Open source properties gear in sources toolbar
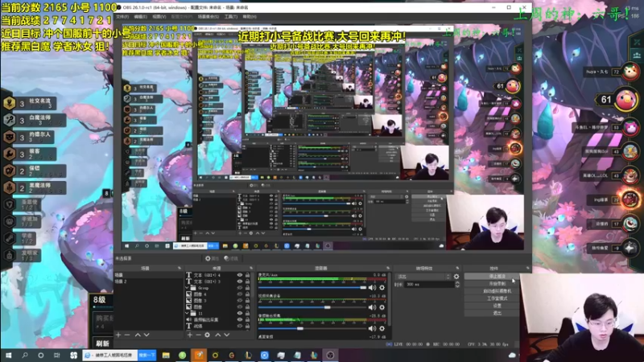This screenshot has height=362, width=644. tap(208, 335)
